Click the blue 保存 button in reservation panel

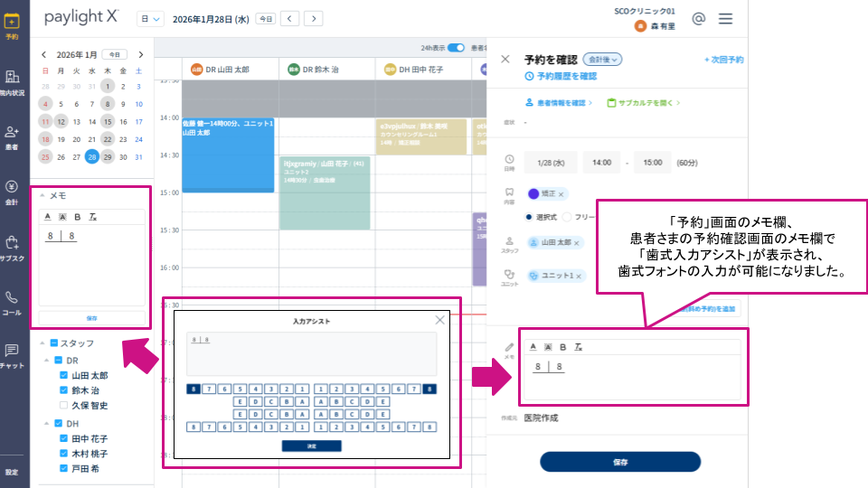[x=620, y=462]
